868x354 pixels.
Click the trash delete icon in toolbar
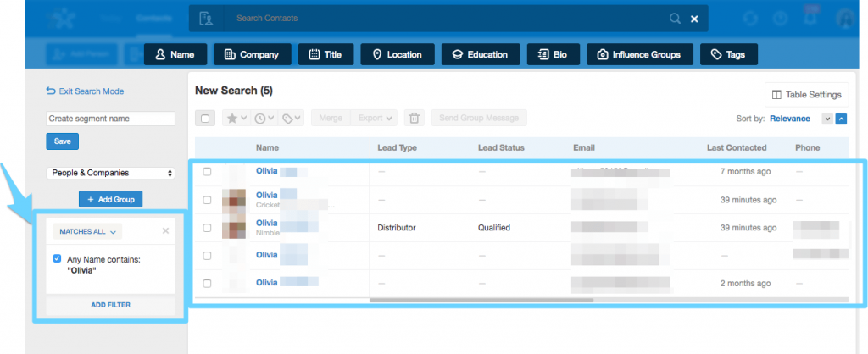413,119
